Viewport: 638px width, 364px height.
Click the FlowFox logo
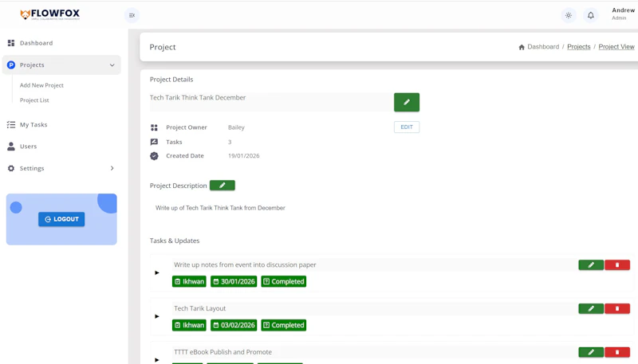[x=50, y=14]
